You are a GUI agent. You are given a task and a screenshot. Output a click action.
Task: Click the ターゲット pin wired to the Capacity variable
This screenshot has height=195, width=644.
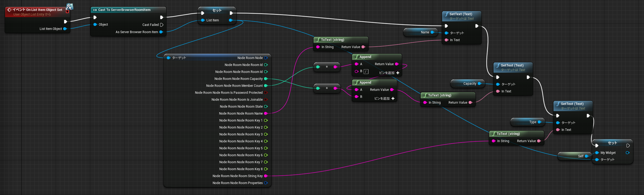click(x=498, y=84)
